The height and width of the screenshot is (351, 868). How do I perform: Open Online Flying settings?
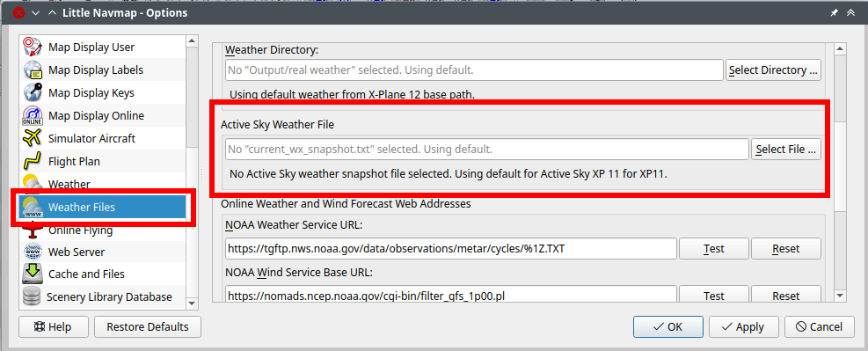103,230
